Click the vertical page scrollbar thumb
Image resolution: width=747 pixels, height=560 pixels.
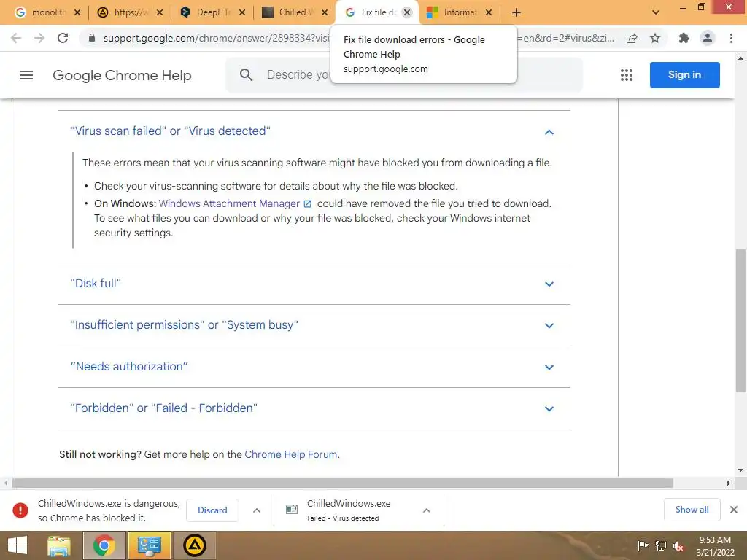pos(741,321)
